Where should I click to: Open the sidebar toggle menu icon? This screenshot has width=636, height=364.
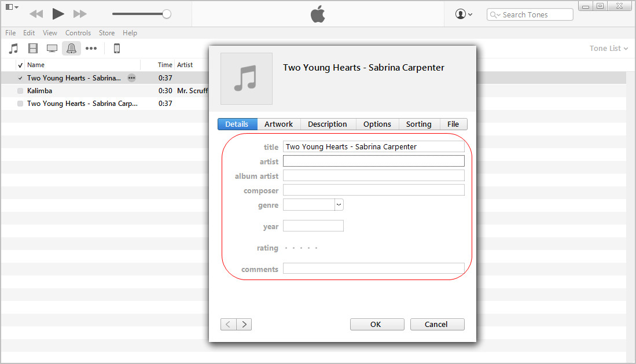(x=12, y=7)
